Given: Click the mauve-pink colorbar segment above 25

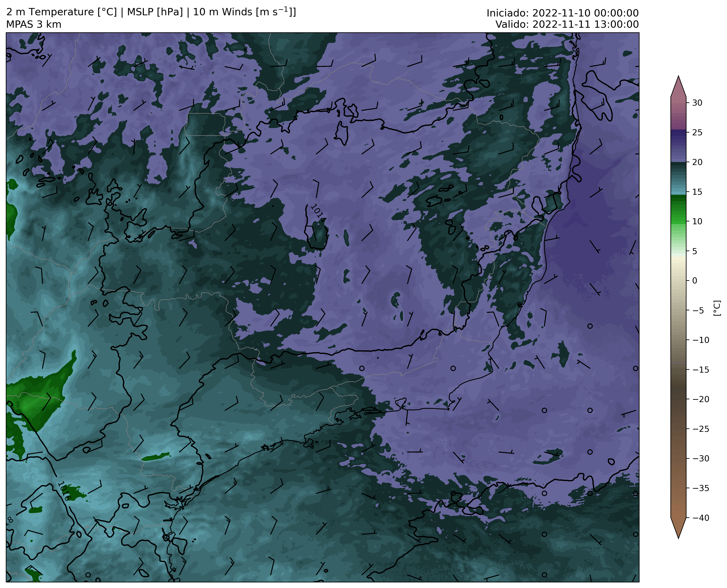Looking at the screenshot, I should coord(678,113).
